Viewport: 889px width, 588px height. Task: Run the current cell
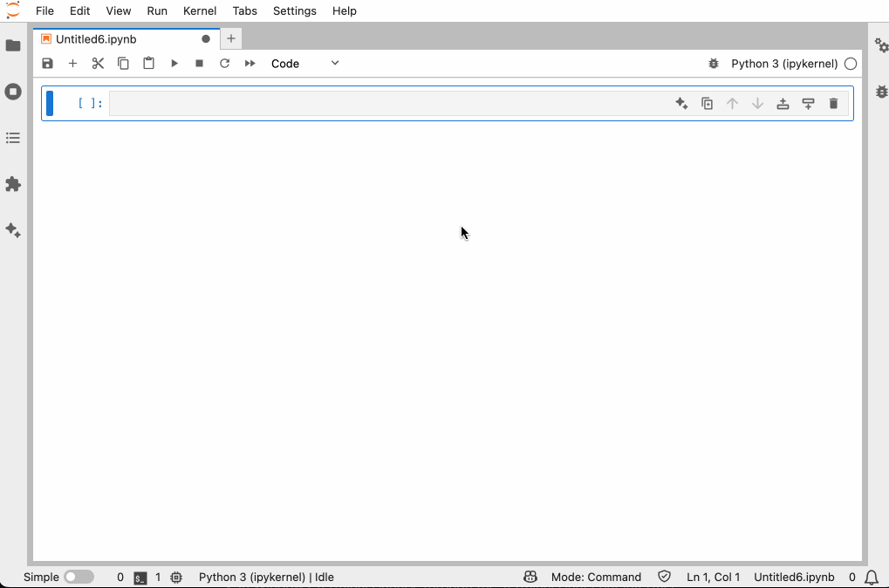click(174, 63)
